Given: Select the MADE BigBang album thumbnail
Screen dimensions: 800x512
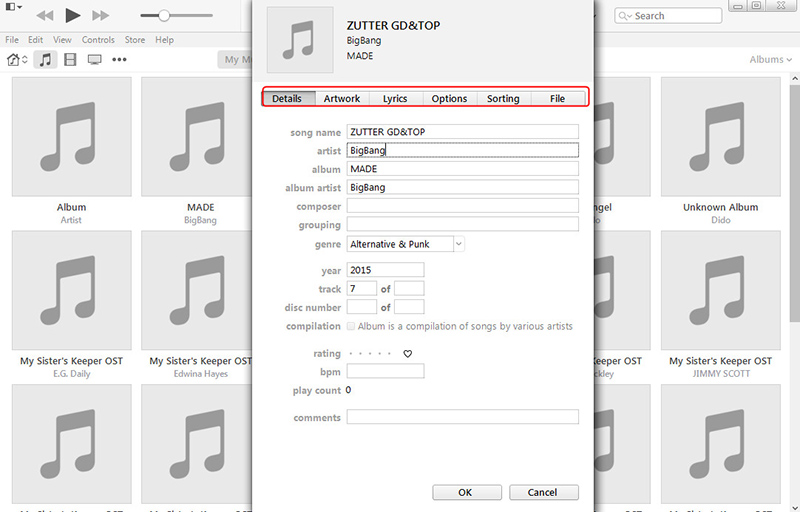Looking at the screenshot, I should [x=197, y=137].
